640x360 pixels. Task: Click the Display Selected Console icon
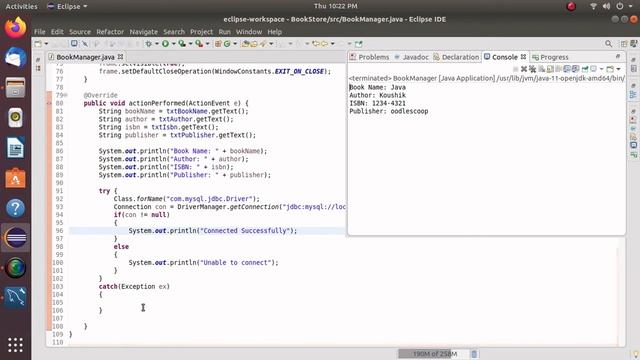pos(593,69)
